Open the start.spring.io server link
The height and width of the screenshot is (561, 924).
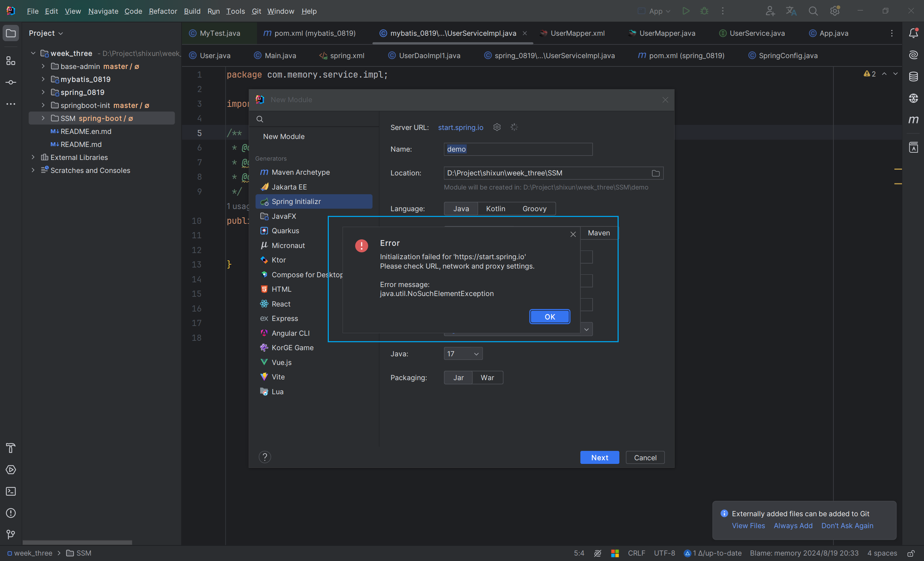tap(461, 127)
